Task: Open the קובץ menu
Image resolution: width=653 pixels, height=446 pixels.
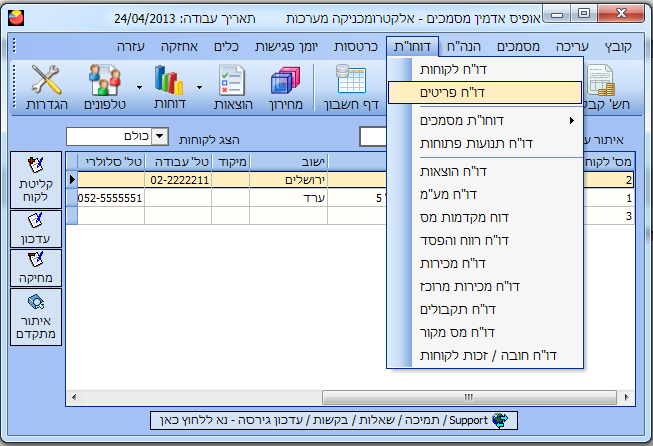Action: (x=618, y=46)
